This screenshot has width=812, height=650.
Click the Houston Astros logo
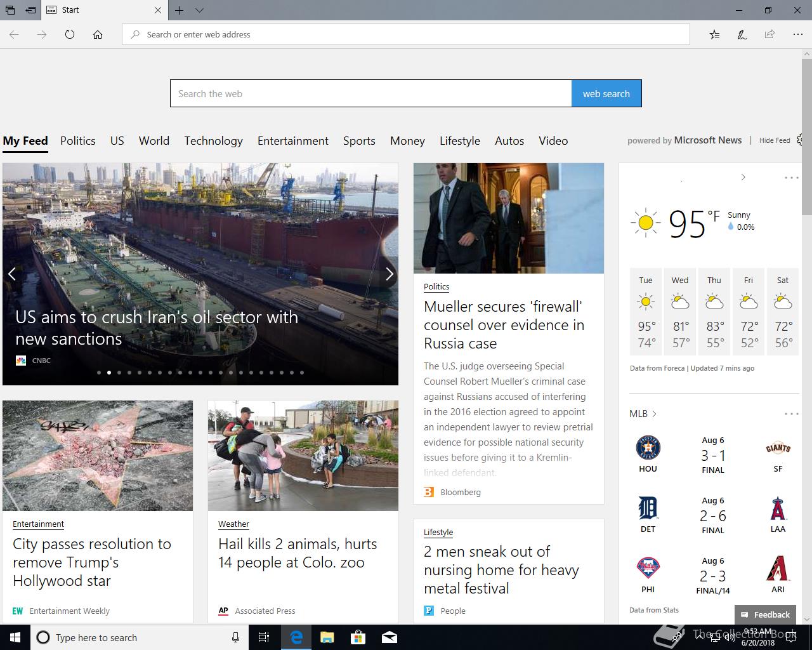pyautogui.click(x=648, y=448)
